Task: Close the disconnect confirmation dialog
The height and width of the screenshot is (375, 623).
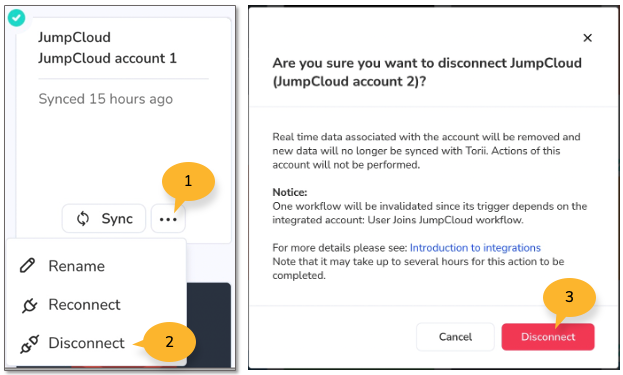Action: pos(587,38)
